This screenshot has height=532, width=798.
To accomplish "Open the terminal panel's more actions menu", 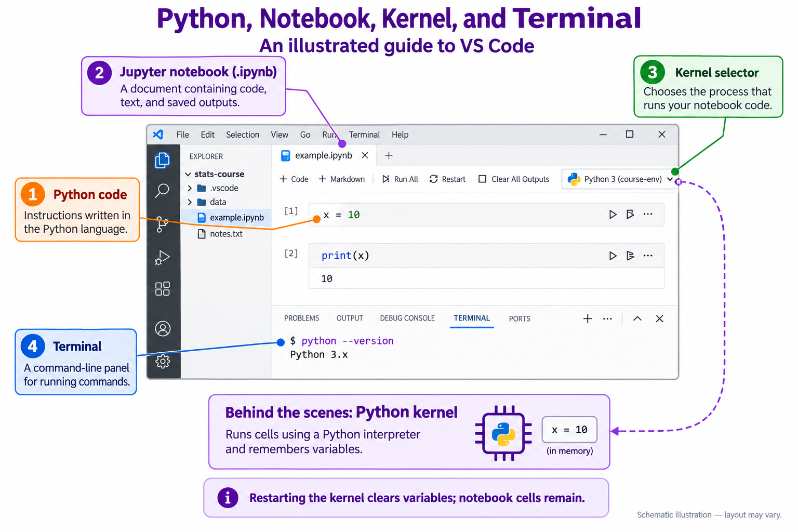I will pos(607,318).
